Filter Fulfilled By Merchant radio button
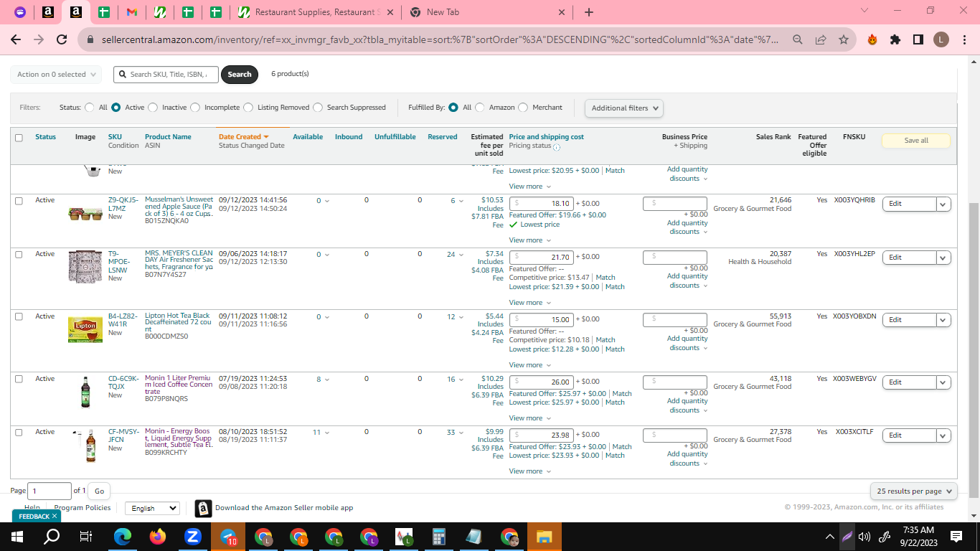Viewport: 980px width, 551px height. (523, 108)
